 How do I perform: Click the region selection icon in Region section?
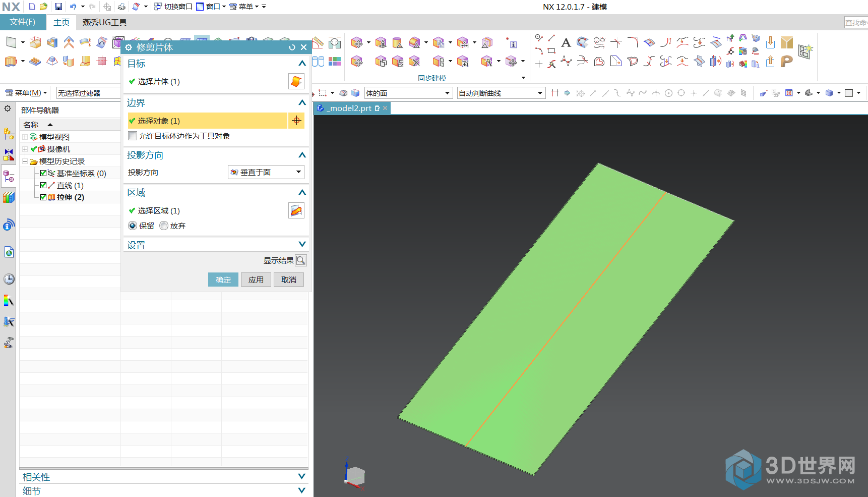pos(296,210)
